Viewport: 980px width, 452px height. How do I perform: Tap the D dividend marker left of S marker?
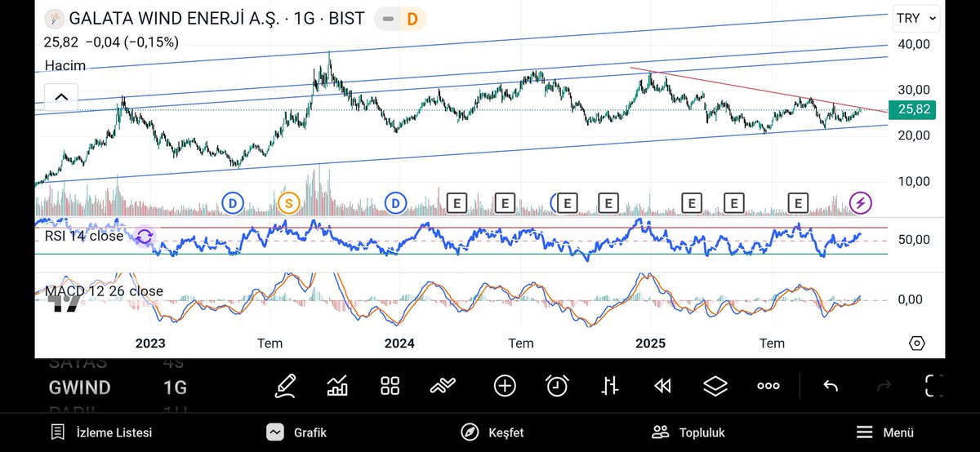[233, 202]
